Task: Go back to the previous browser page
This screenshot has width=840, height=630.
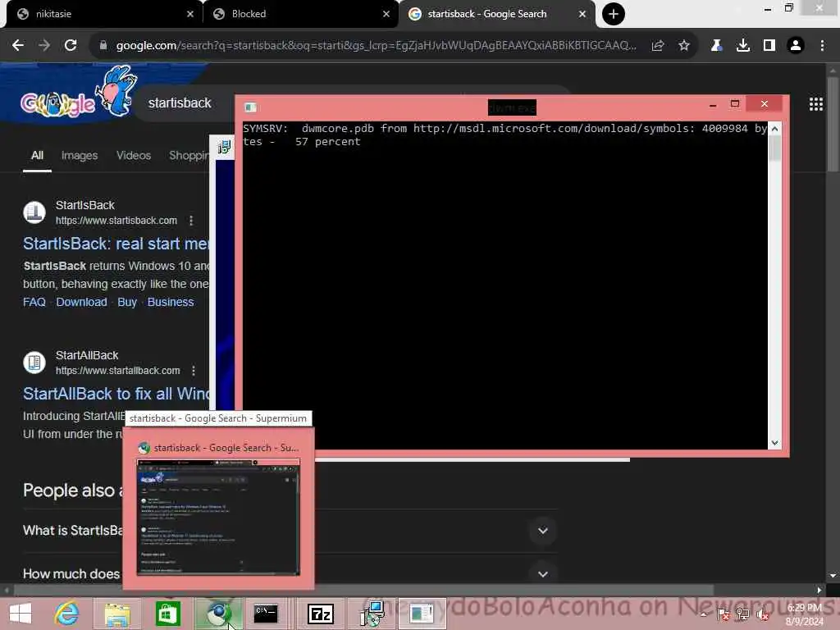Action: pyautogui.click(x=18, y=46)
